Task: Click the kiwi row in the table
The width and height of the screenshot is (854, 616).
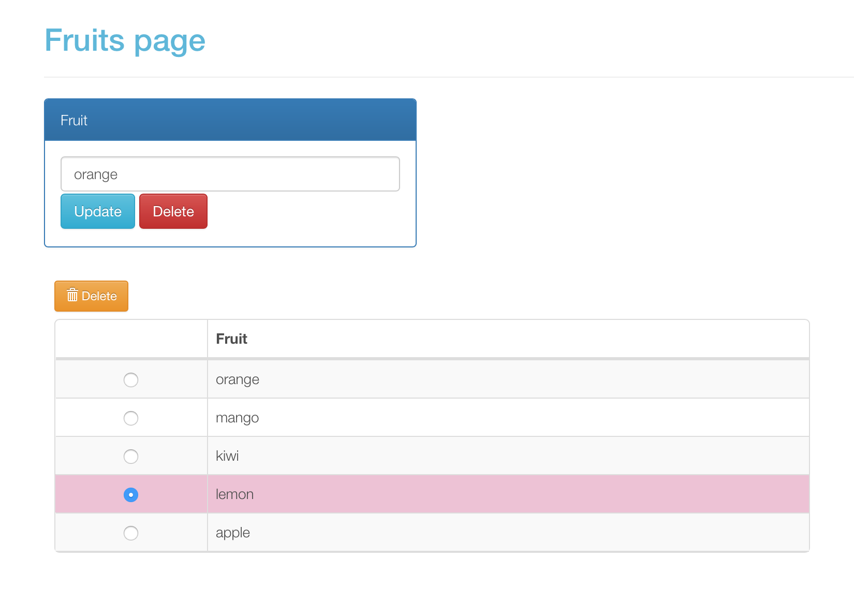Action: tap(362, 456)
